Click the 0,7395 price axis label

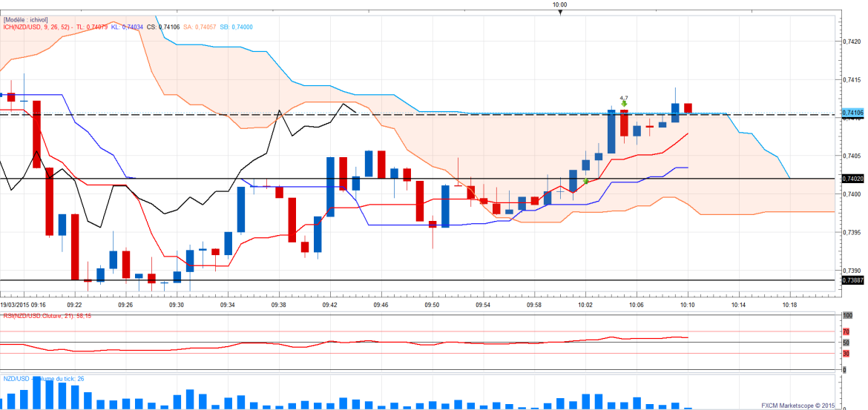(x=852, y=232)
